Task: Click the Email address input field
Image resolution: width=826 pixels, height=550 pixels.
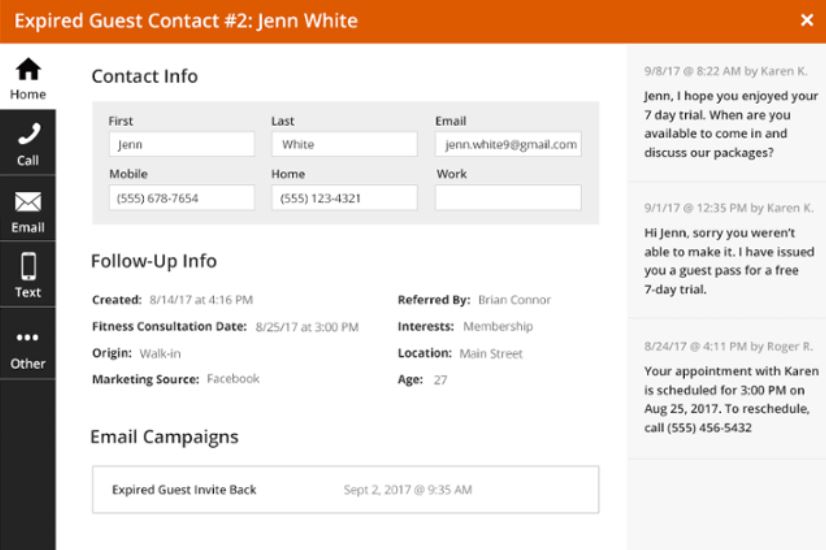Action: (x=508, y=144)
